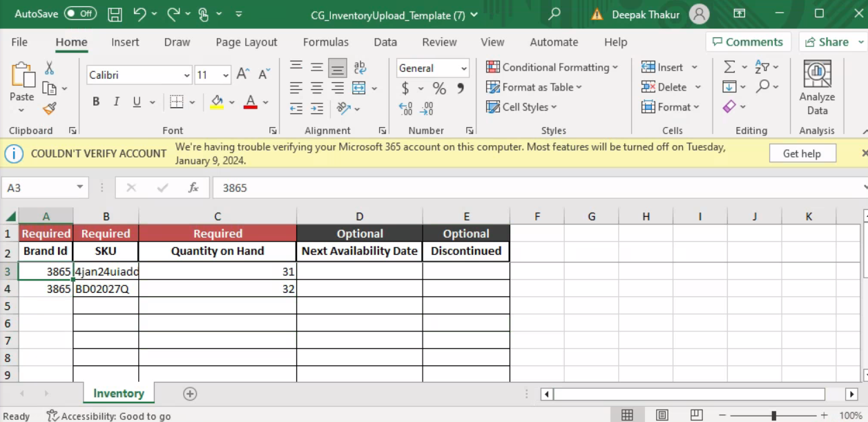Expand Font dialog launcher

pos(273,131)
